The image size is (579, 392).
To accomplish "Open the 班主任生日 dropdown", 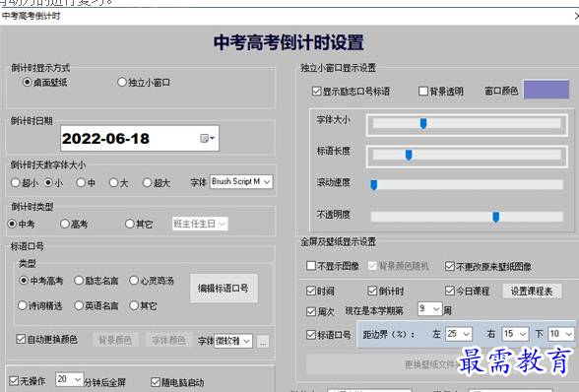I will point(200,224).
